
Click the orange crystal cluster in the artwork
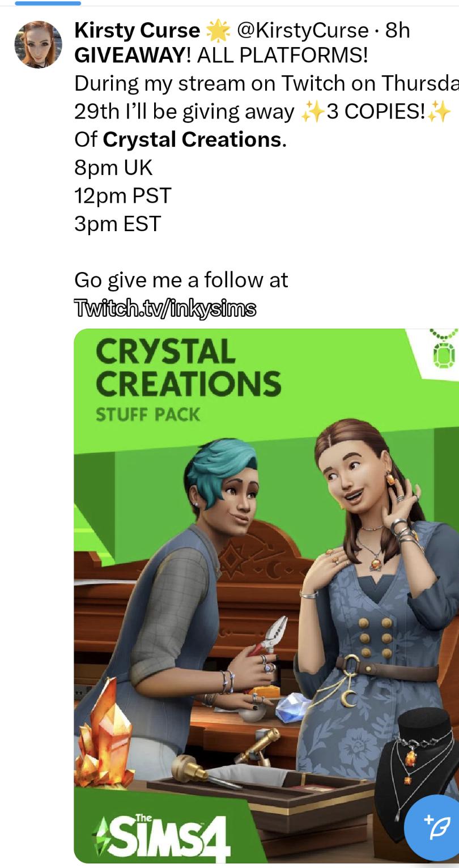click(106, 739)
